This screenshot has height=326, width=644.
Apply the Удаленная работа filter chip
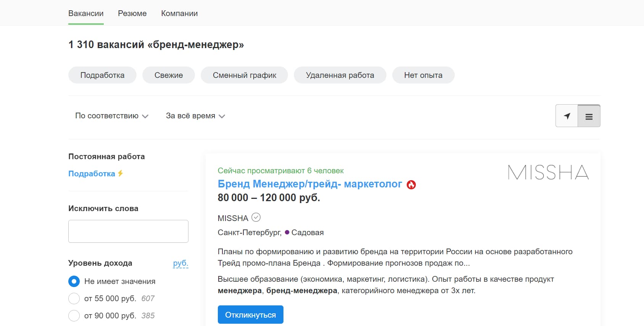pyautogui.click(x=340, y=75)
